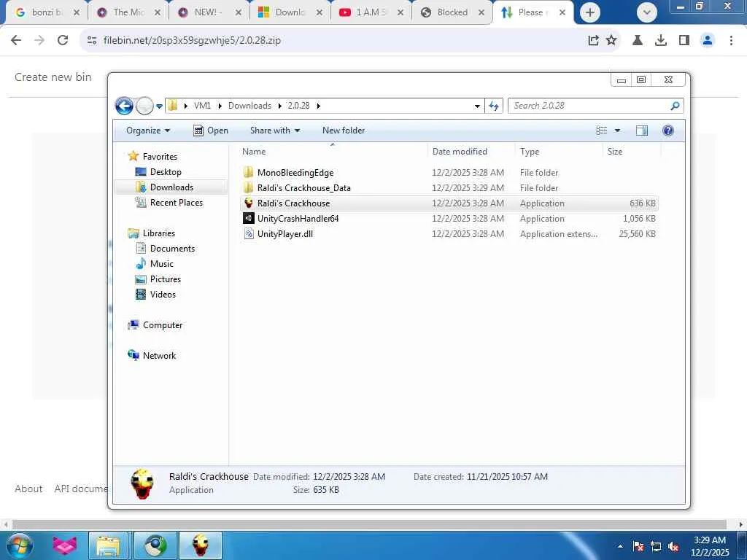Click Chrome's browser Back arrow
This screenshot has height=560, width=747.
click(16, 41)
